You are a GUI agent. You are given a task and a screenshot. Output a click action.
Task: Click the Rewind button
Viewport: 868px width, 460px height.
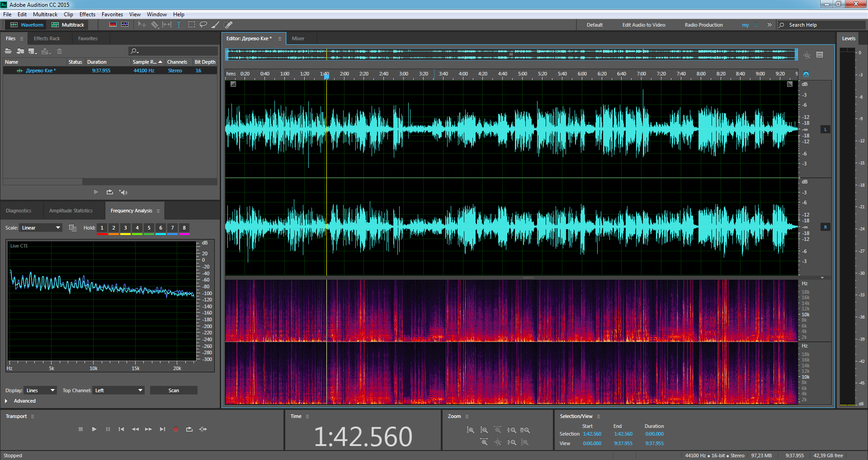(x=135, y=429)
